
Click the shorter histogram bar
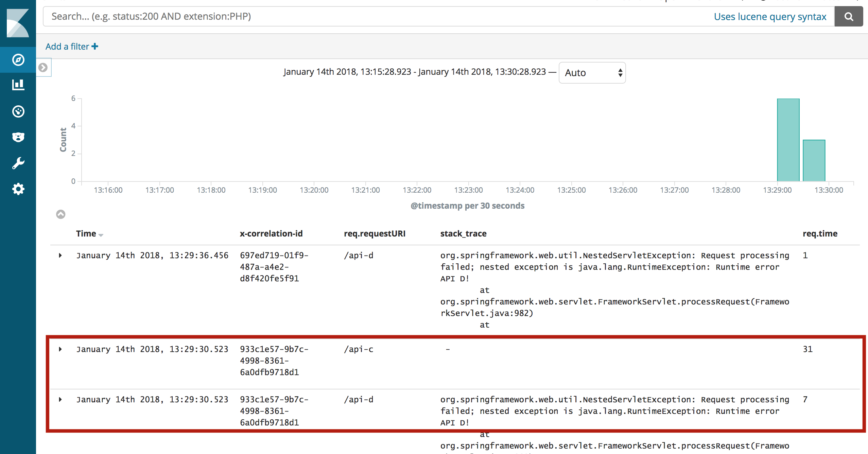[814, 160]
